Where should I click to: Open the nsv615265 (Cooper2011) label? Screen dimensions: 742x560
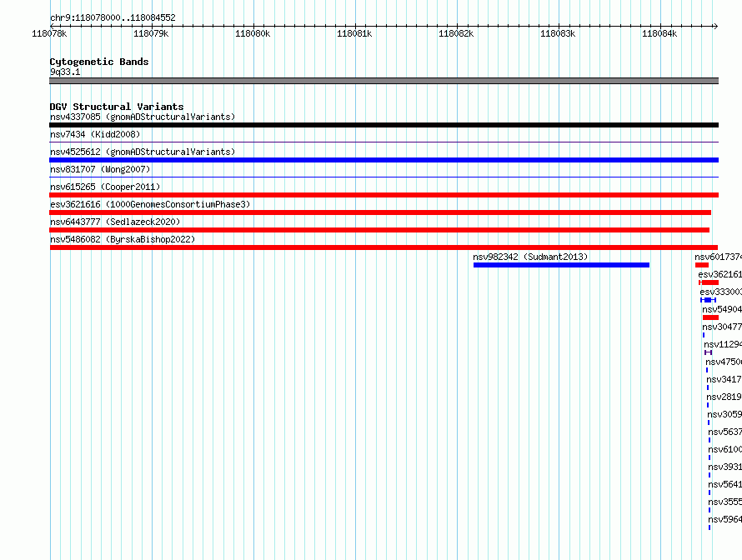click(x=105, y=187)
